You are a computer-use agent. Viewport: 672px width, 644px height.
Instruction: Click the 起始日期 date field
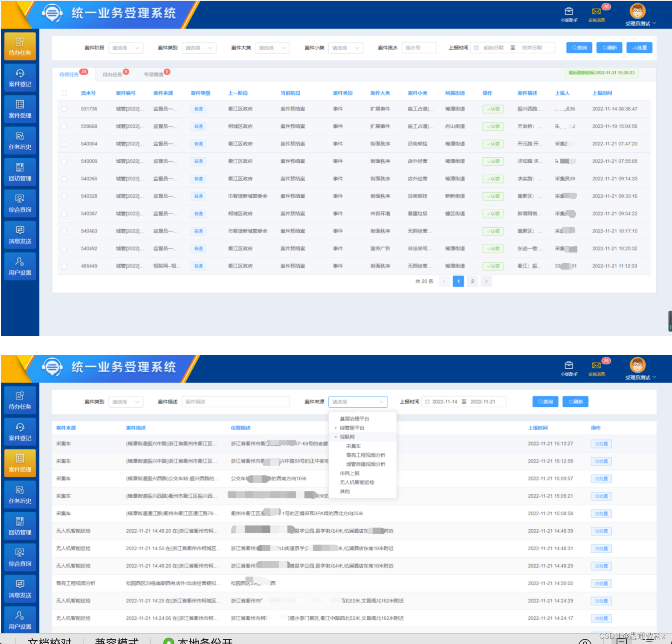pyautogui.click(x=493, y=48)
